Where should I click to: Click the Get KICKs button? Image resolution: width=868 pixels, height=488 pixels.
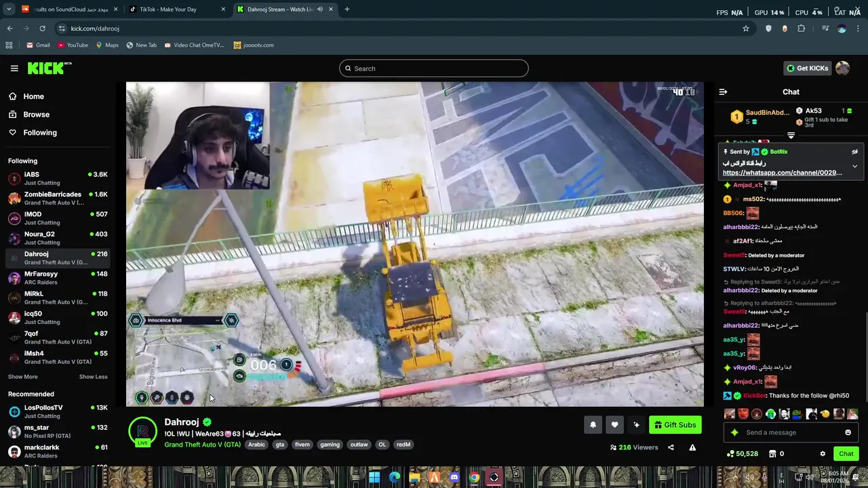pyautogui.click(x=807, y=68)
